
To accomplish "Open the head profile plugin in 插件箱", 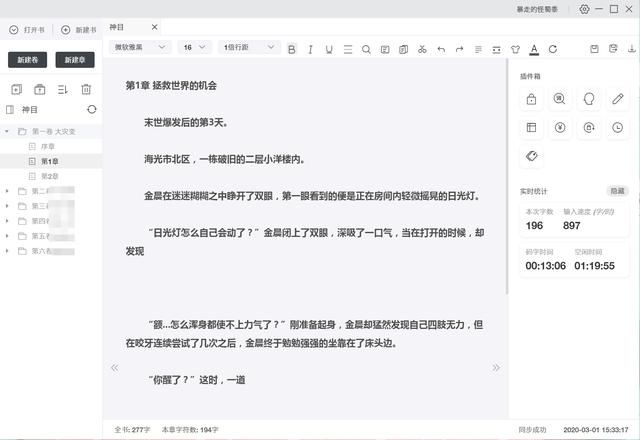I will pyautogui.click(x=589, y=99).
